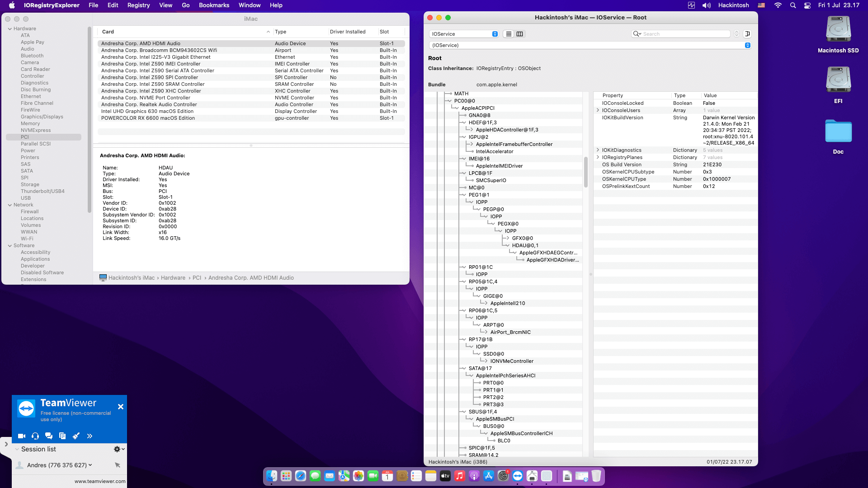Expand IOKitDiagnostics dictionary
Screen dimensions: 868x488
coord(598,150)
